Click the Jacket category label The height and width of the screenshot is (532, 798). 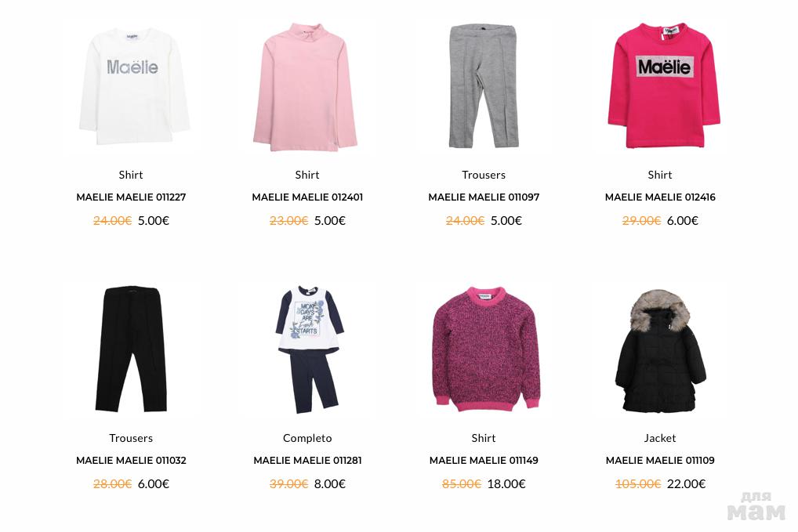point(660,438)
